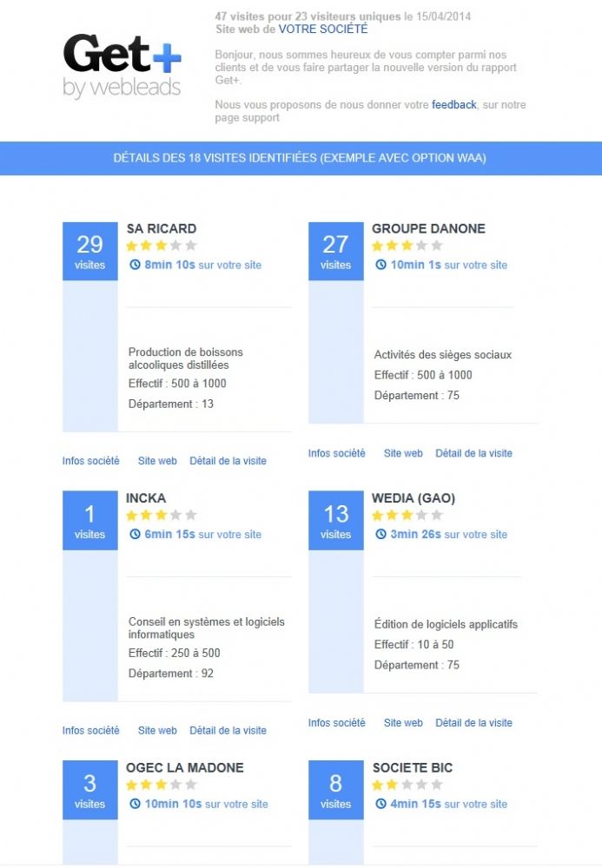Click the 29 visites badge for SA RICARD
Image resolution: width=602 pixels, height=868 pixels.
(x=89, y=252)
